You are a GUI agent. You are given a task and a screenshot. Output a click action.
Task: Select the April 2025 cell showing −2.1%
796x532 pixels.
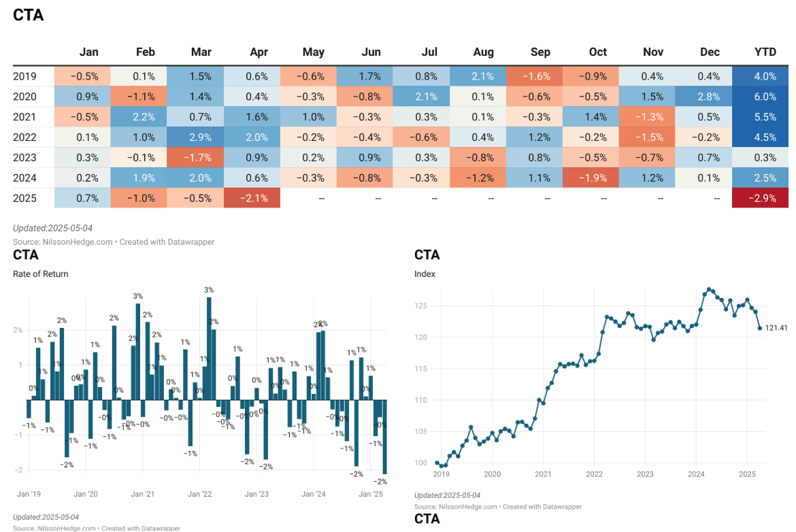pos(252,198)
